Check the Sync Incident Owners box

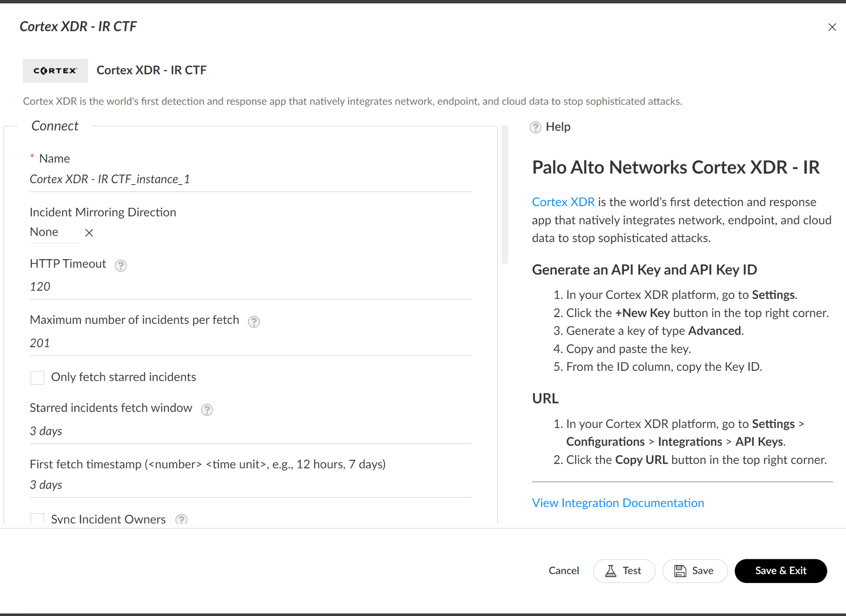37,519
